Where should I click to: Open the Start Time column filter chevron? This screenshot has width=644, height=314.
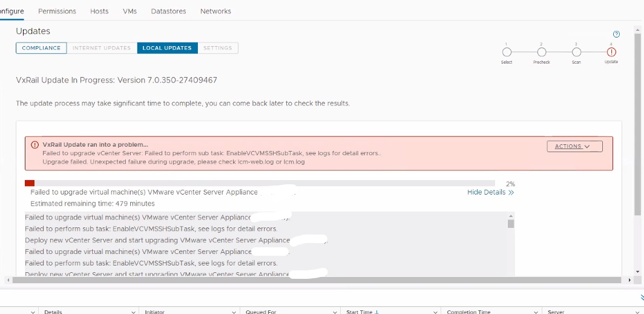[x=435, y=312]
